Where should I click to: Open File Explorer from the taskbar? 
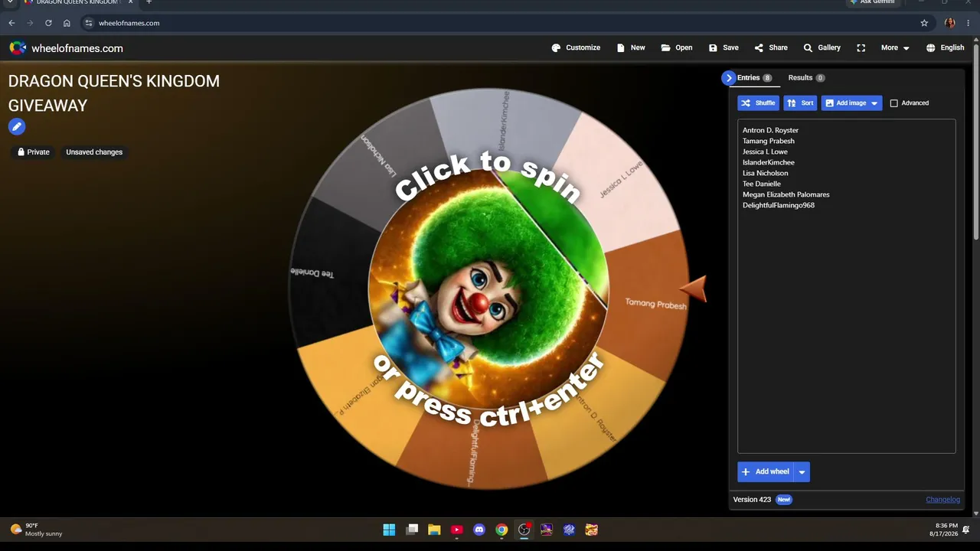[x=434, y=530]
